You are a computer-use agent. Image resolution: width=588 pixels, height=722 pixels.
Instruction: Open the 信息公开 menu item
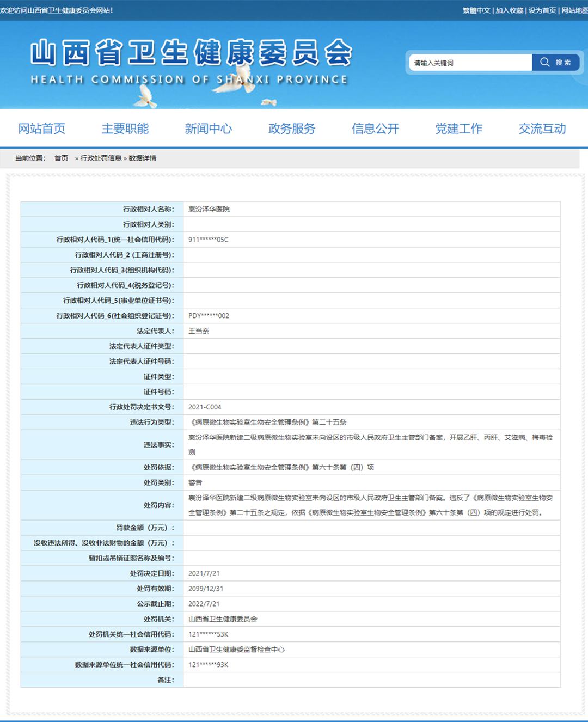click(375, 129)
